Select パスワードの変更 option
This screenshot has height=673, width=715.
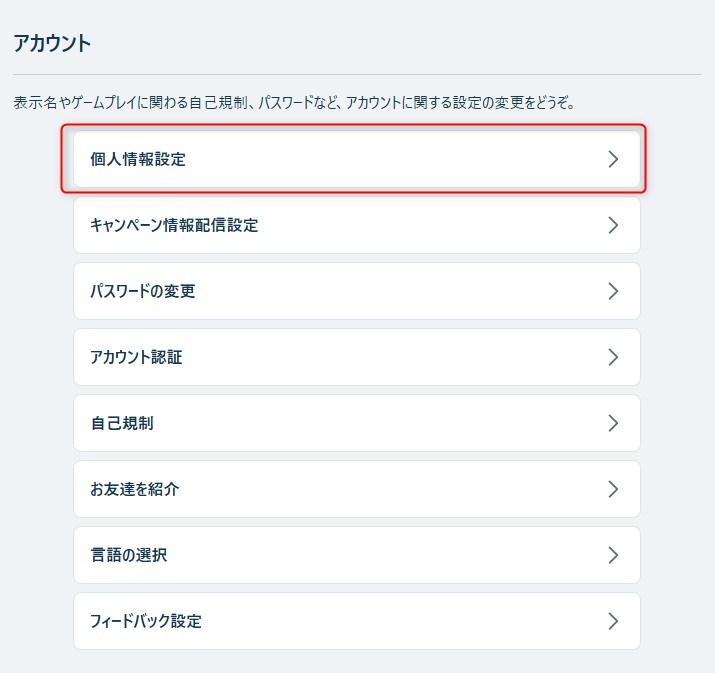357,291
